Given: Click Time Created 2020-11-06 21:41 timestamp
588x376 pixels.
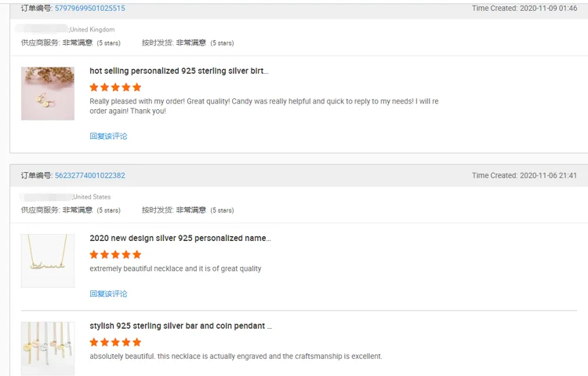Looking at the screenshot, I should click(x=524, y=175).
